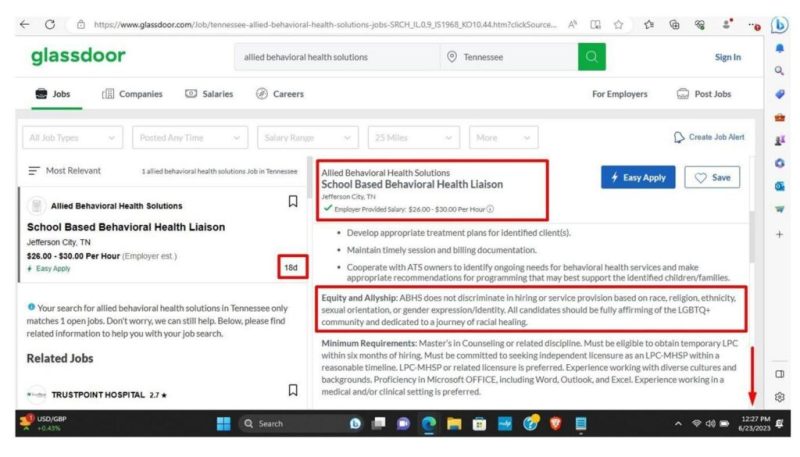Change Most Relevant sort order

coord(65,170)
